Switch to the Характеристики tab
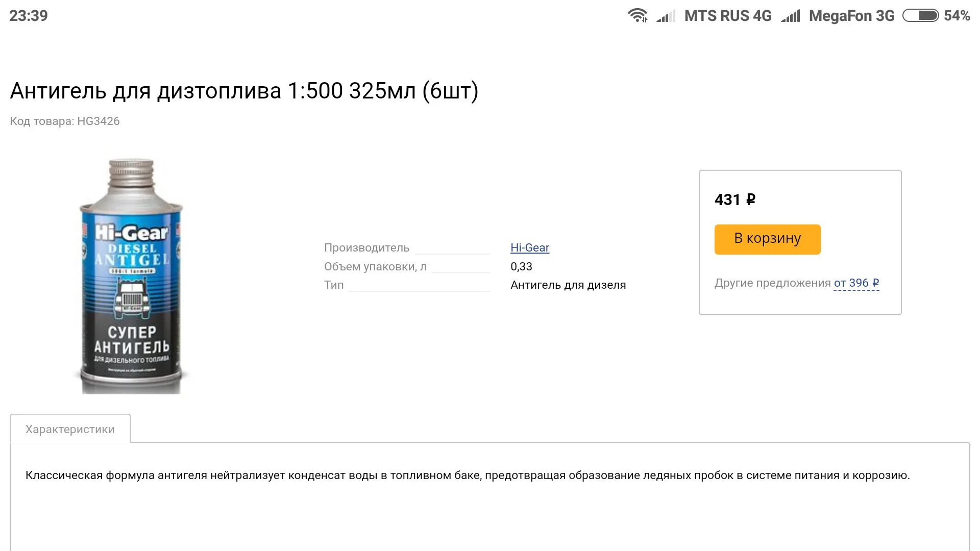The height and width of the screenshot is (551, 980). (70, 429)
